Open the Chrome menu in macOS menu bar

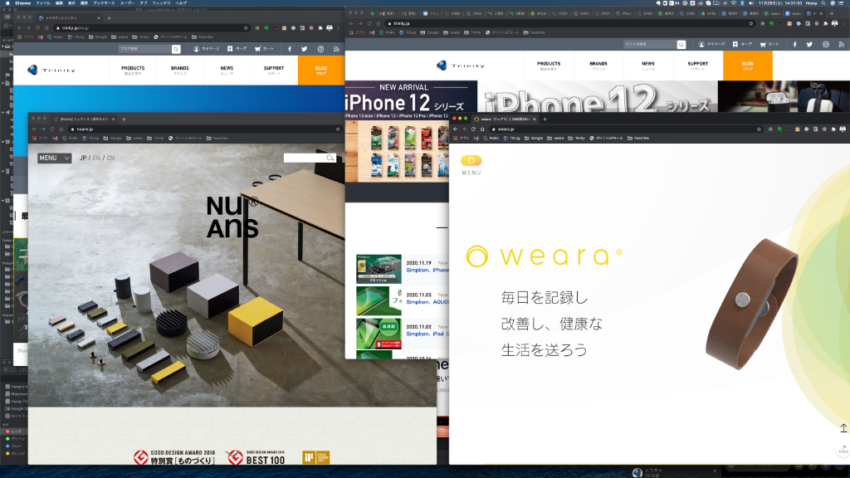click(x=22, y=4)
